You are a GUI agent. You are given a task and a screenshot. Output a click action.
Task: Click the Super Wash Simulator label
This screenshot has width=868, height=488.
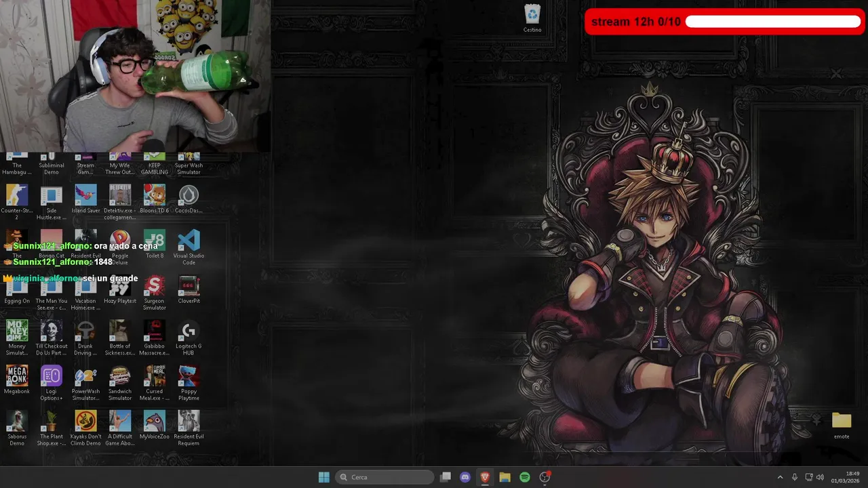189,169
